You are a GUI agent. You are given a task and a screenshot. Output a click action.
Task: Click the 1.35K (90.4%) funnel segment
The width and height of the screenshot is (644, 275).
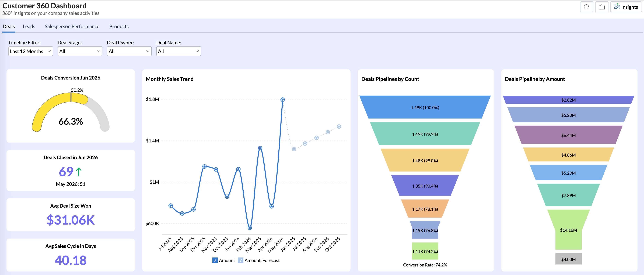coord(425,185)
